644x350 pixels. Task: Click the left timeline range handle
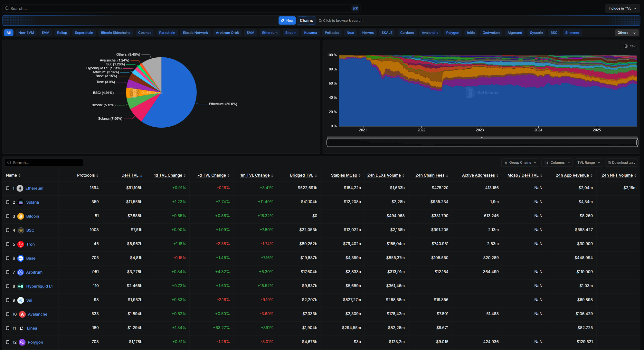327,142
